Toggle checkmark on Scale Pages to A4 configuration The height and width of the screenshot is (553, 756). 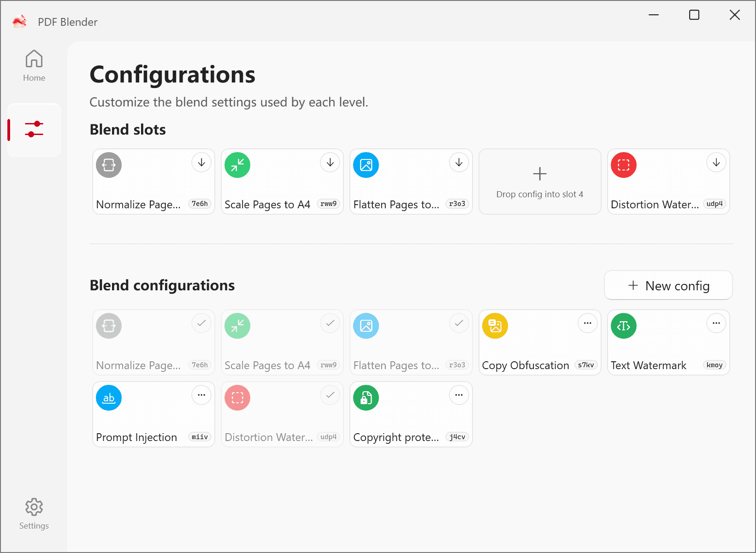(x=330, y=323)
